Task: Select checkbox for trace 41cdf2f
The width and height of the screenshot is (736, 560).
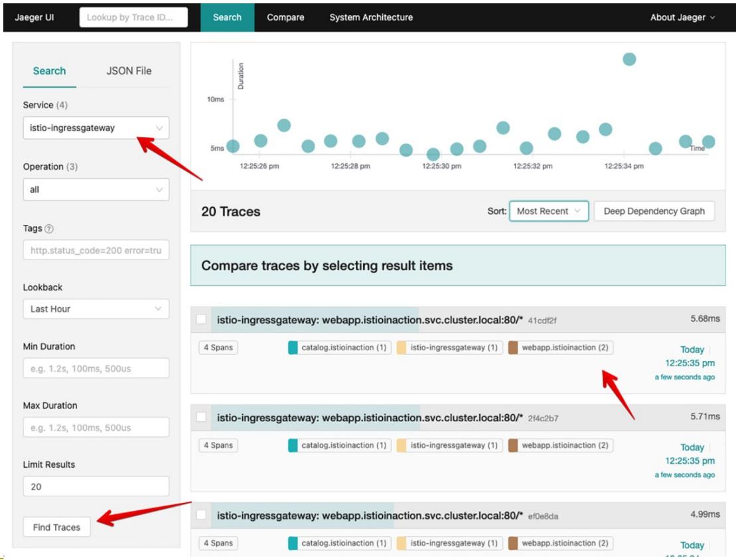Action: [x=202, y=320]
